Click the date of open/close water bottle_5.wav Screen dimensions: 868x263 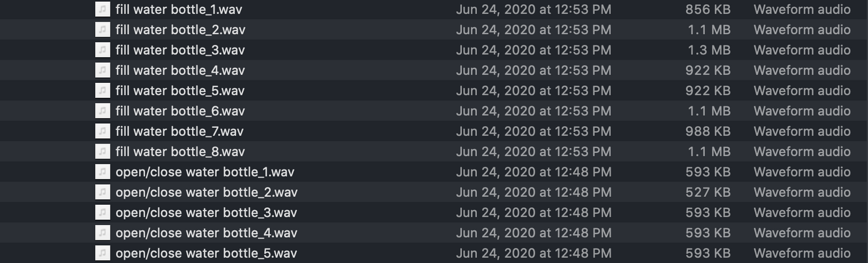tap(533, 253)
